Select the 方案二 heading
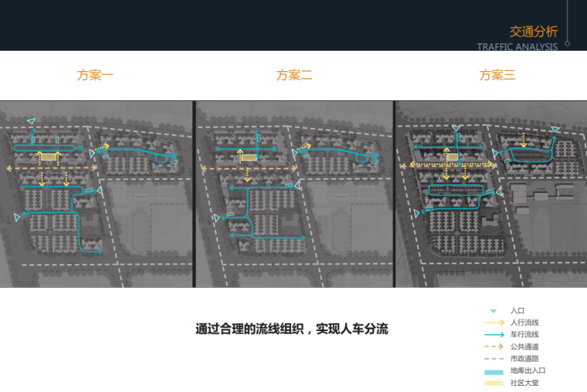The height and width of the screenshot is (392, 587). point(294,76)
